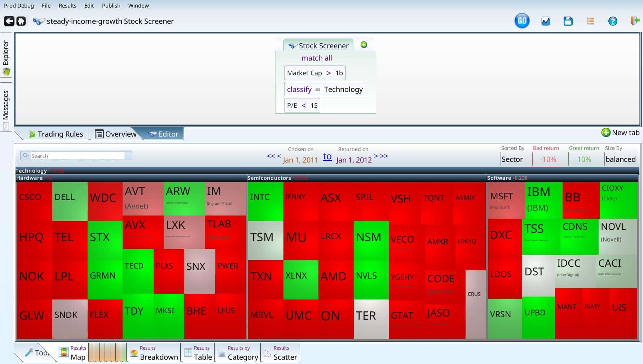Click the DELL heatmap tile
Viewport: 643px width, 364px height.
[x=70, y=201]
